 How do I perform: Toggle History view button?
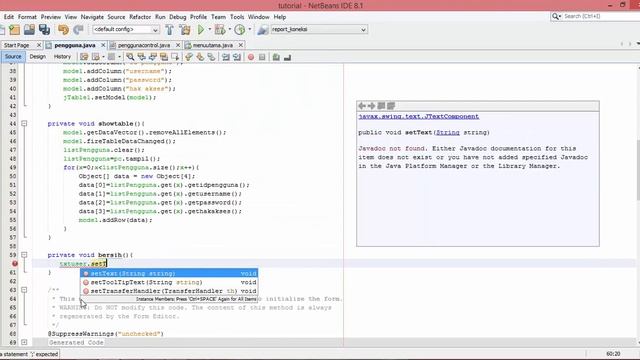point(62,57)
